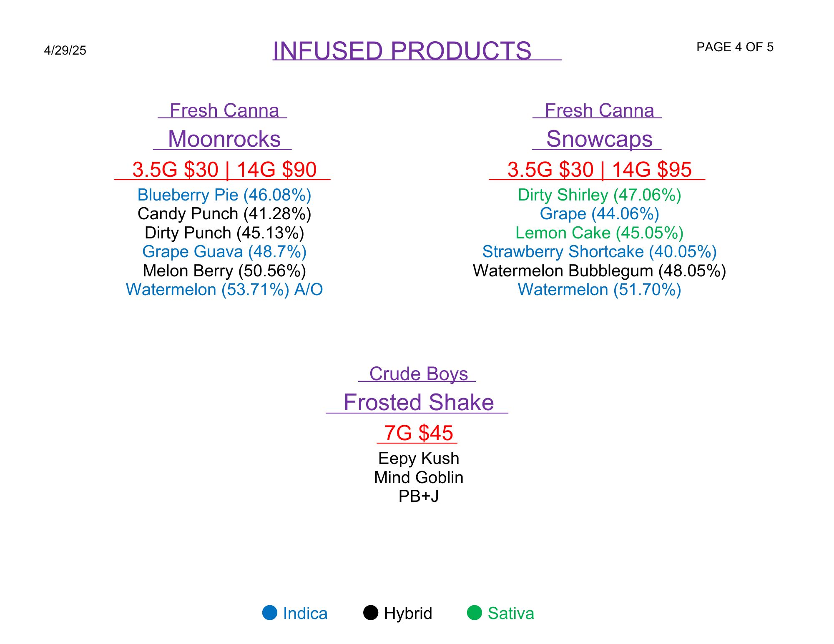Image resolution: width=834 pixels, height=644 pixels.
Task: Choose Grape Guava (48.7%) strain
Action: click(224, 252)
